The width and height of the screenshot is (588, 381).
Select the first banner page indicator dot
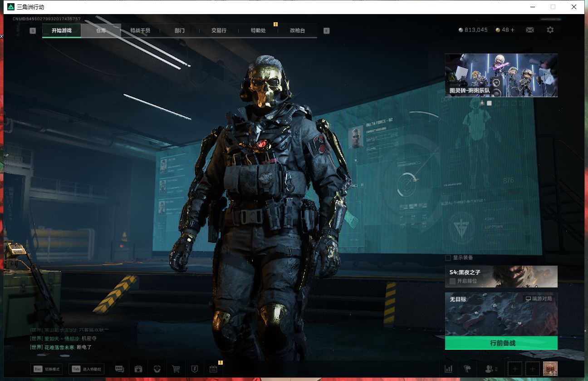482,103
